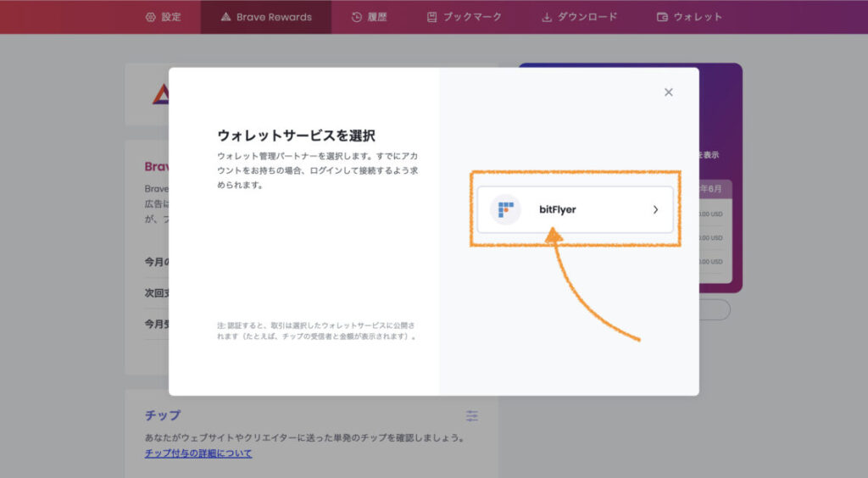Open the 設定 tab label

(171, 17)
